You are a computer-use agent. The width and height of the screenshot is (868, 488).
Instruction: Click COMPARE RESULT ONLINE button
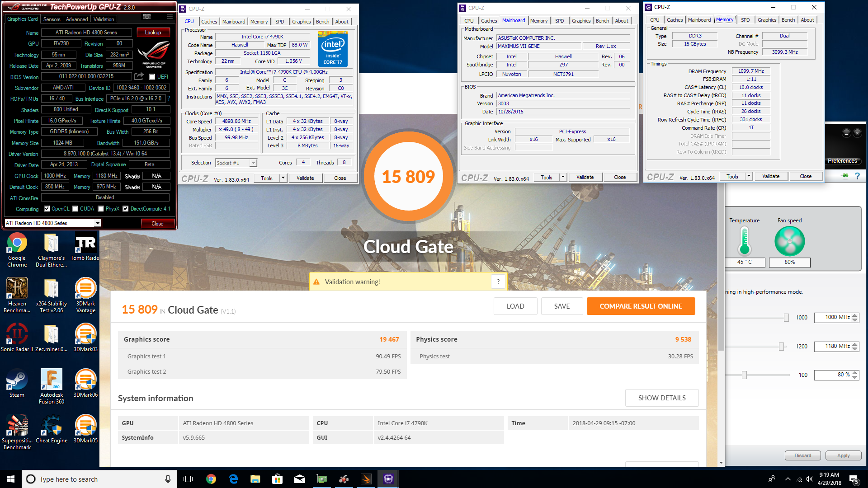641,306
